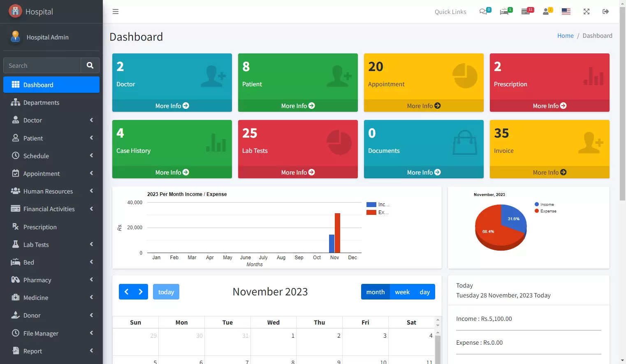The image size is (626, 364).
Task: Click the Patient card user-plus icon
Action: click(x=339, y=76)
